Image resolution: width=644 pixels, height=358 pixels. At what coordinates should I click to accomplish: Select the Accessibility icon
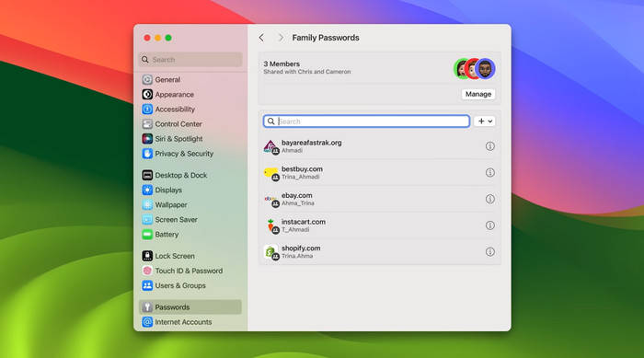147,109
